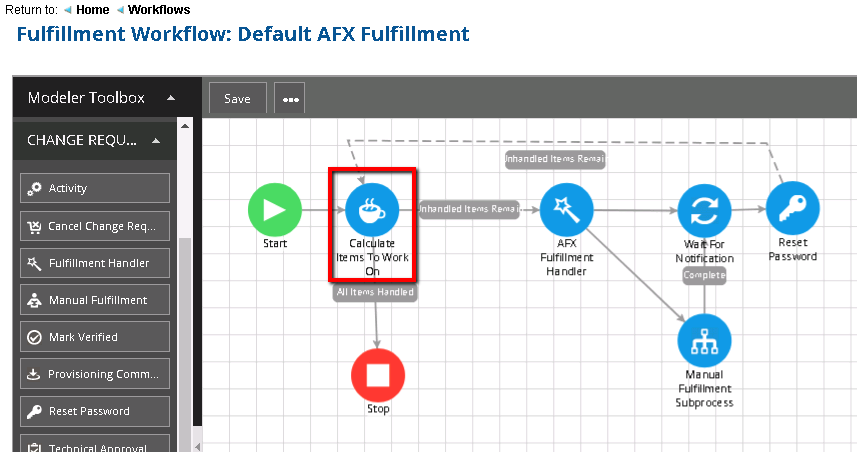Save the workflow
The height and width of the screenshot is (452, 857).
pos(237,99)
